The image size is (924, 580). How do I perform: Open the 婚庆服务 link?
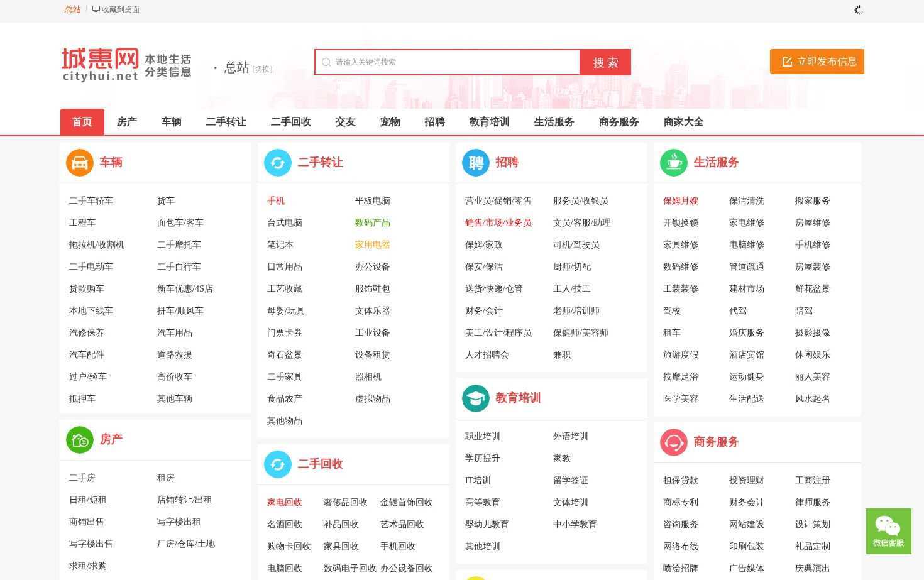[x=747, y=333]
